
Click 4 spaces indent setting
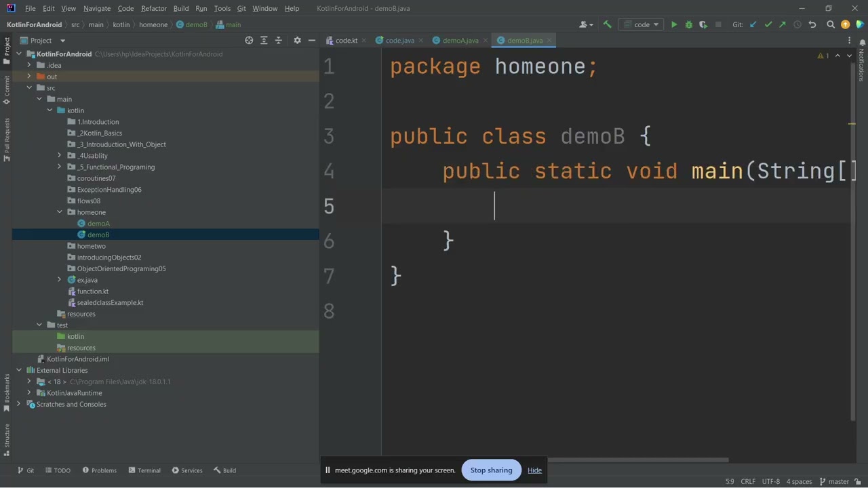click(799, 482)
